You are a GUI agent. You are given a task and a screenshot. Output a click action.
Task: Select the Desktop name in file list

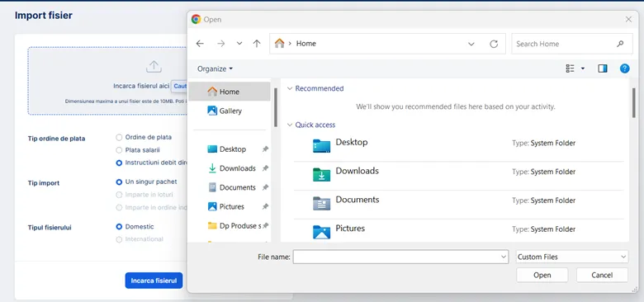click(352, 142)
